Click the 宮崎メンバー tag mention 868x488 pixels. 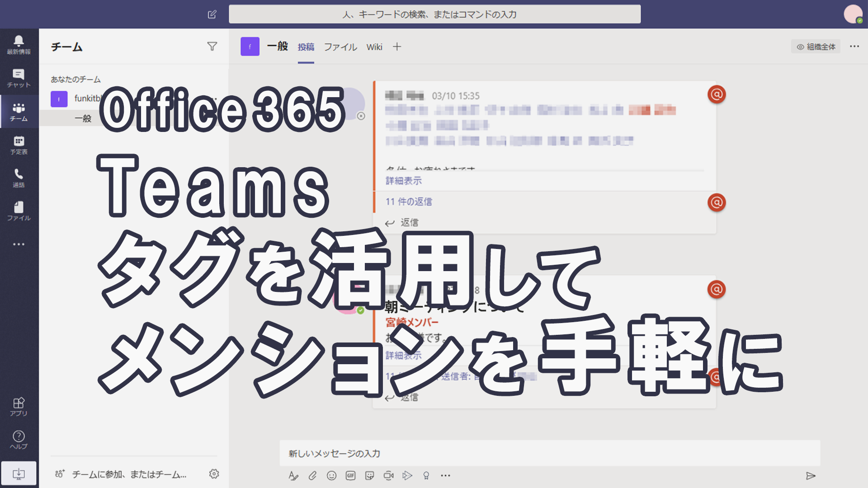(x=412, y=323)
